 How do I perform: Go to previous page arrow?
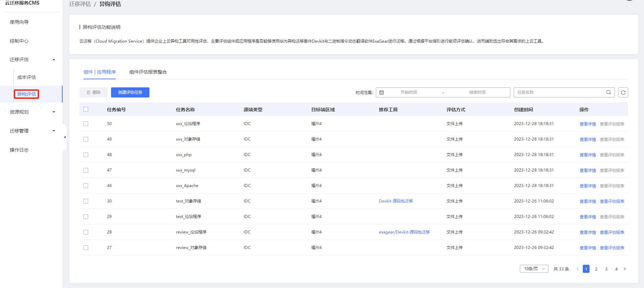pos(577,269)
